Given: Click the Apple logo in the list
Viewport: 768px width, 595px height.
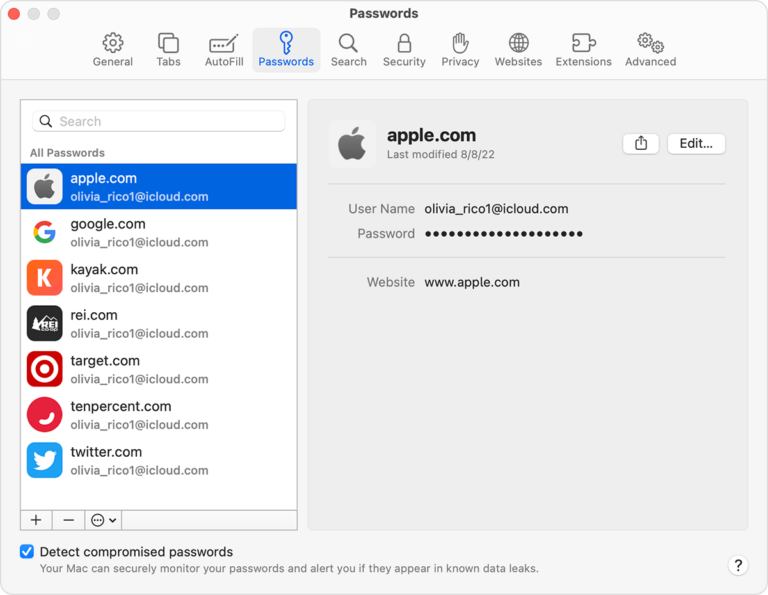Looking at the screenshot, I should tap(45, 187).
